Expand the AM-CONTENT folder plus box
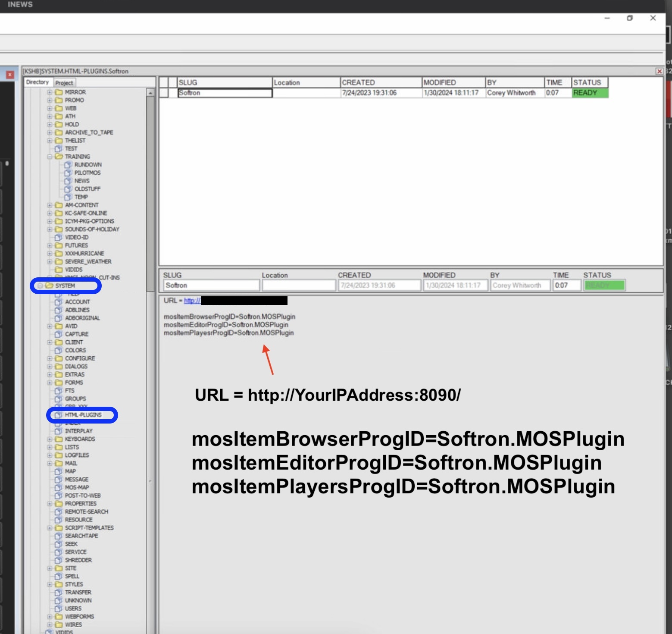 [x=50, y=205]
